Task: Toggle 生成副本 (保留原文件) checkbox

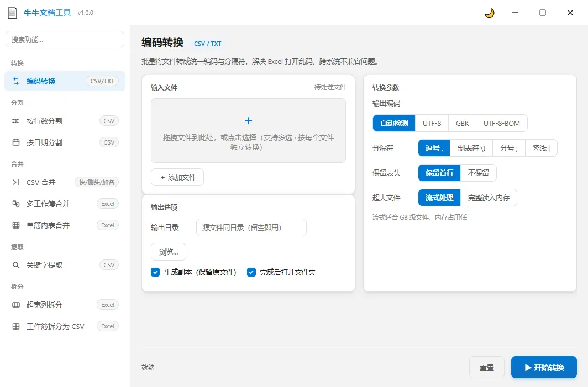Action: coord(155,272)
